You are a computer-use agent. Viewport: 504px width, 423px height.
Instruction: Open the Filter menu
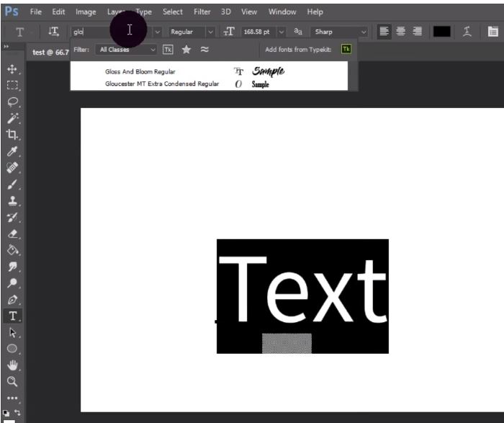tap(202, 12)
